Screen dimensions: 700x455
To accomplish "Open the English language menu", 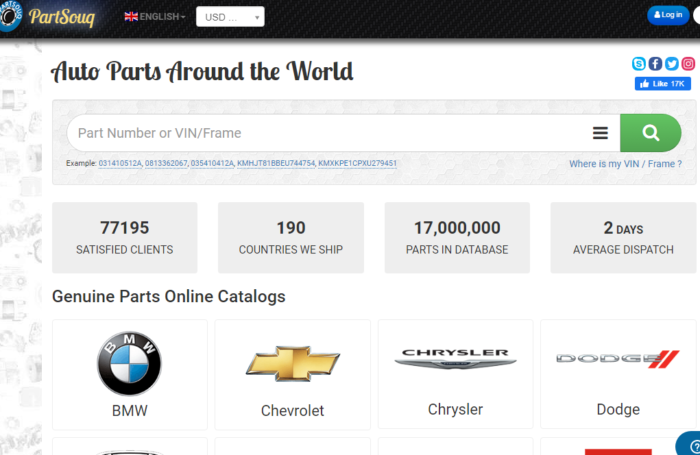I will [154, 17].
